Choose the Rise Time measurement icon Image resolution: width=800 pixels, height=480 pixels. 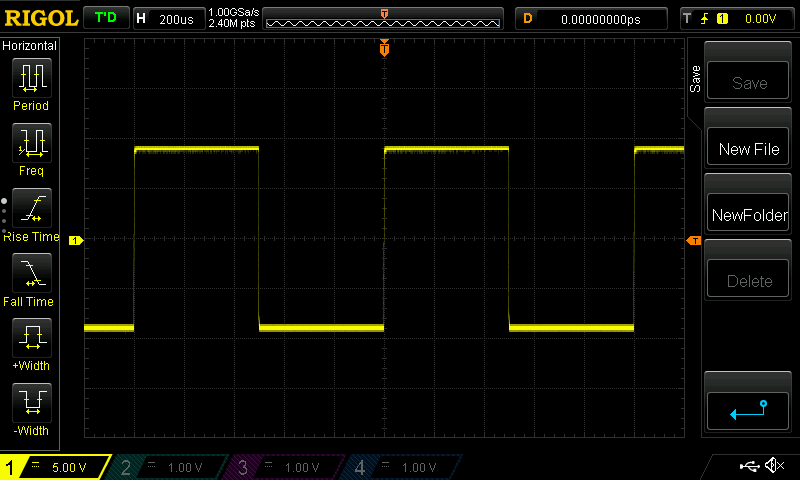tap(32, 208)
